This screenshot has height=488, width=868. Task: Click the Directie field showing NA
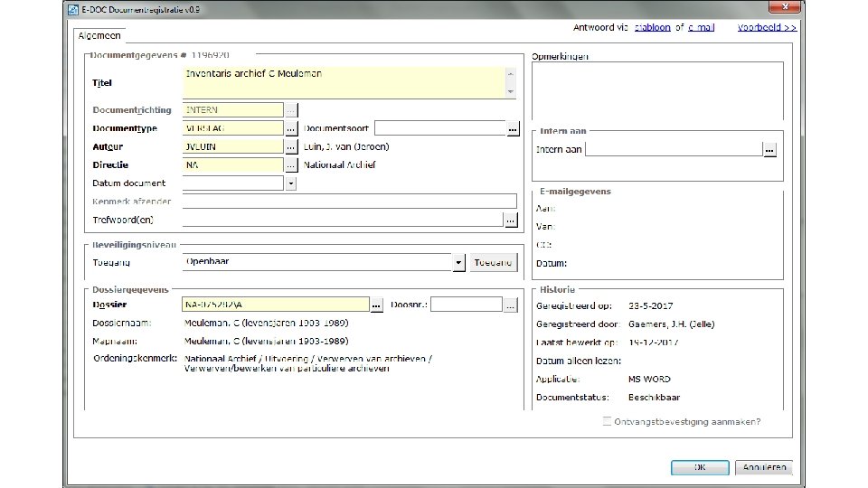[233, 164]
